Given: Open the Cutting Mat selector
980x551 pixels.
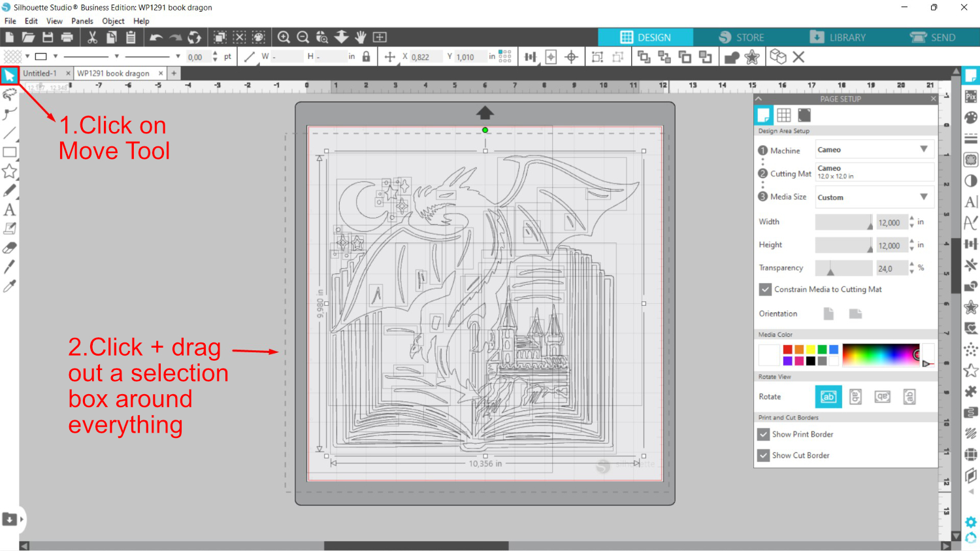Looking at the screenshot, I should 875,172.
